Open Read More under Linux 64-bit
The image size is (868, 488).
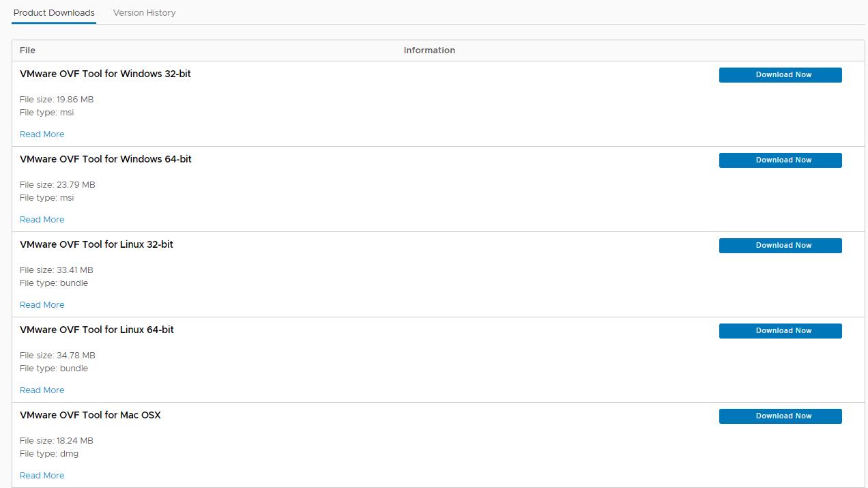coord(42,390)
